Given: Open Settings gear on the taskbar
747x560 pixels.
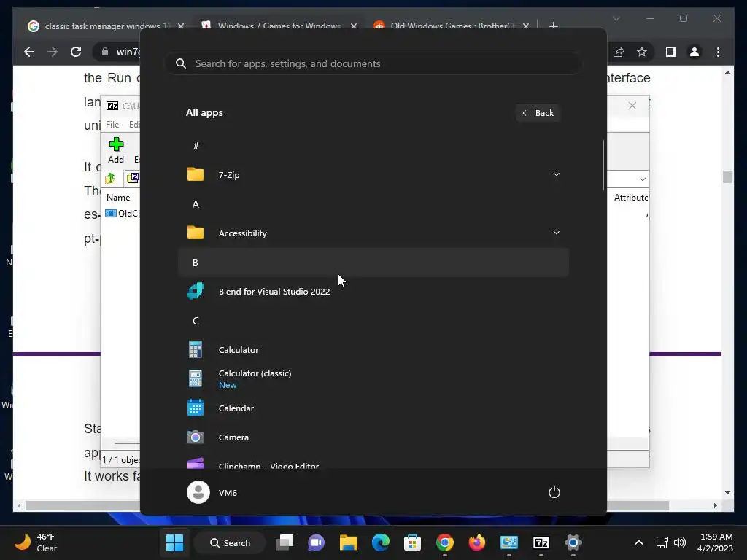Looking at the screenshot, I should point(573,542).
